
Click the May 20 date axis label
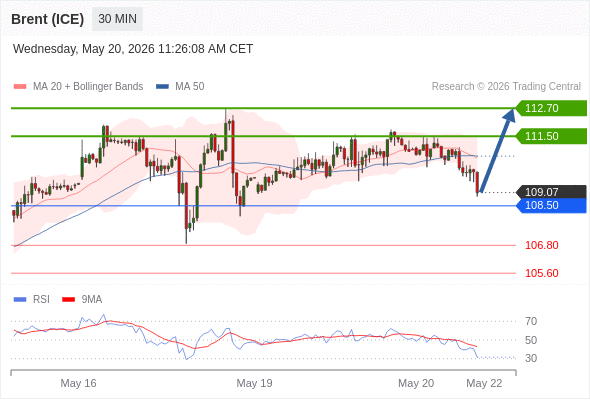416,383
